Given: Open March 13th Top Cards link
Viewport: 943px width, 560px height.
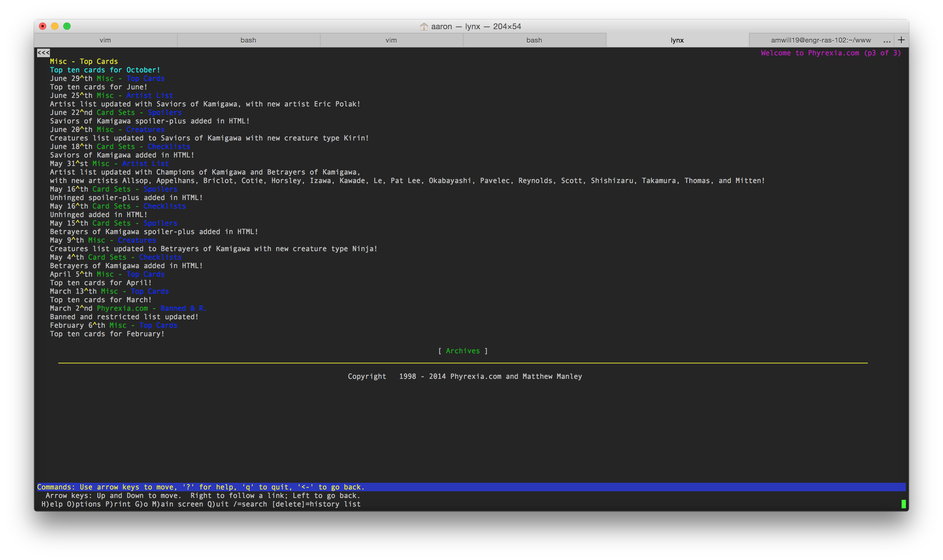Looking at the screenshot, I should [x=150, y=291].
